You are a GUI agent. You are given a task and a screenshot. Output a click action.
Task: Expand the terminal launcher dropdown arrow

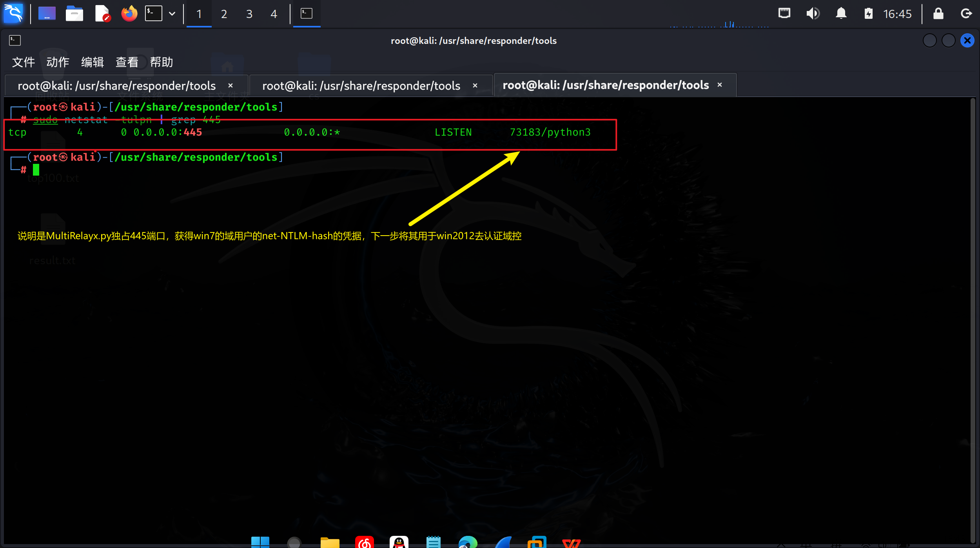[172, 14]
